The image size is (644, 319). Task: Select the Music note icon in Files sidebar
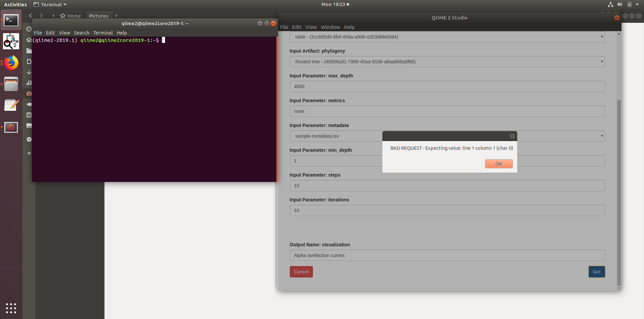click(29, 83)
